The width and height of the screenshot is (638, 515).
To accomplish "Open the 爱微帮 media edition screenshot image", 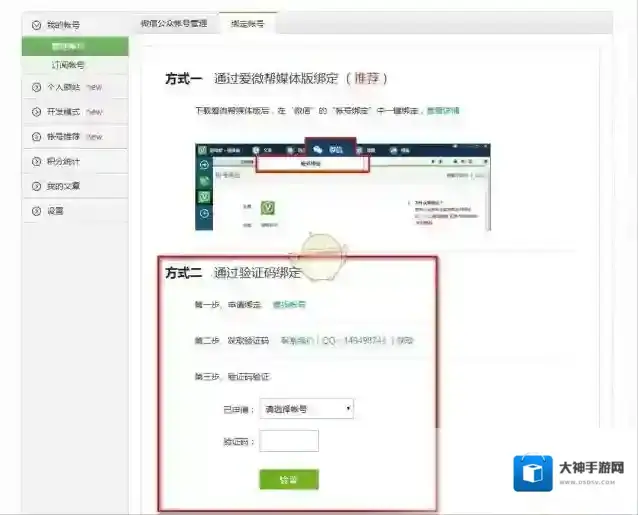I will coord(343,186).
